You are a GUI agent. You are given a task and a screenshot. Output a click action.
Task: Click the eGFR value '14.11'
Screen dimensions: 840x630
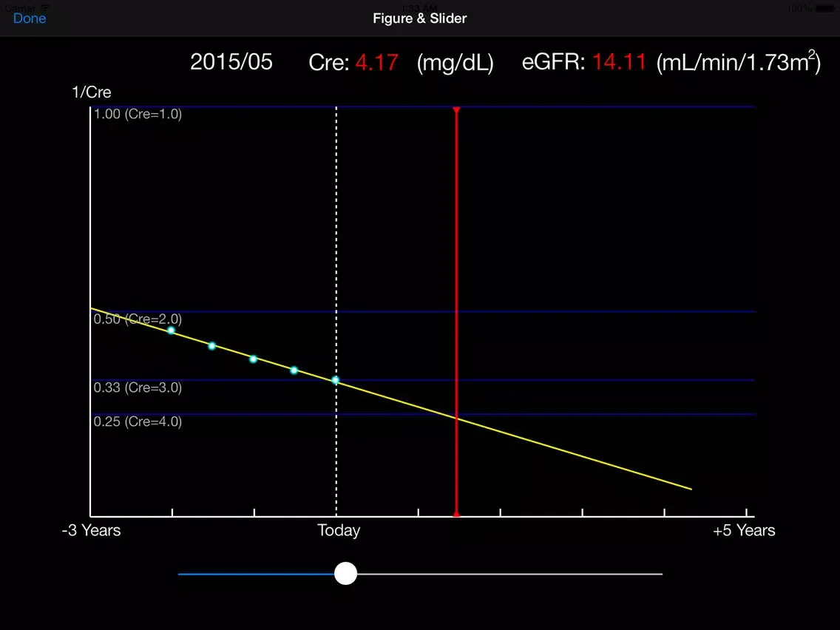pyautogui.click(x=619, y=62)
